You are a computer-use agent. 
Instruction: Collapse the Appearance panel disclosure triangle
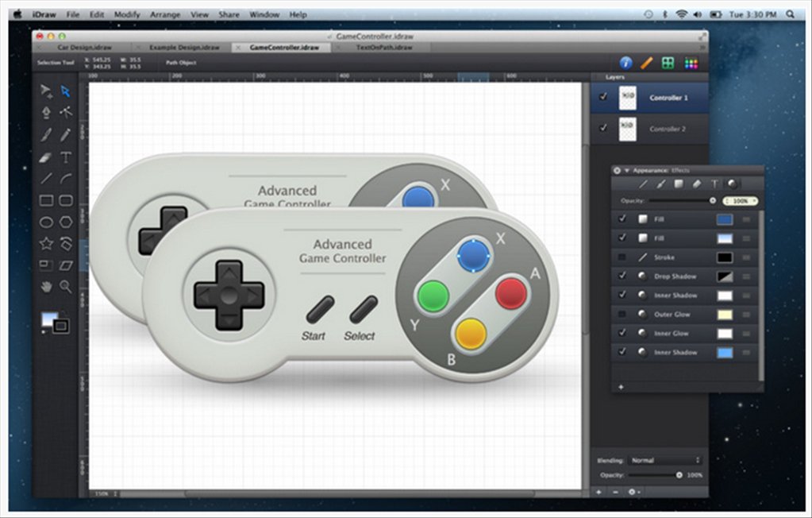[x=626, y=170]
